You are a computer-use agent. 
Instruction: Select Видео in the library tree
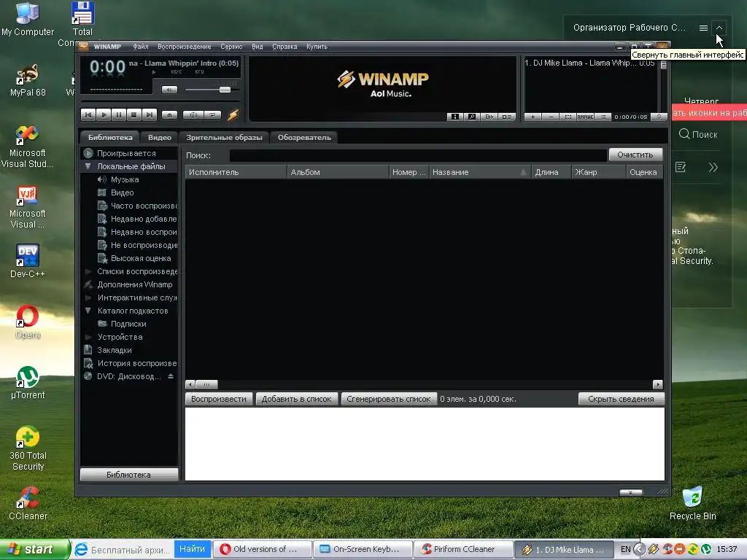point(123,192)
